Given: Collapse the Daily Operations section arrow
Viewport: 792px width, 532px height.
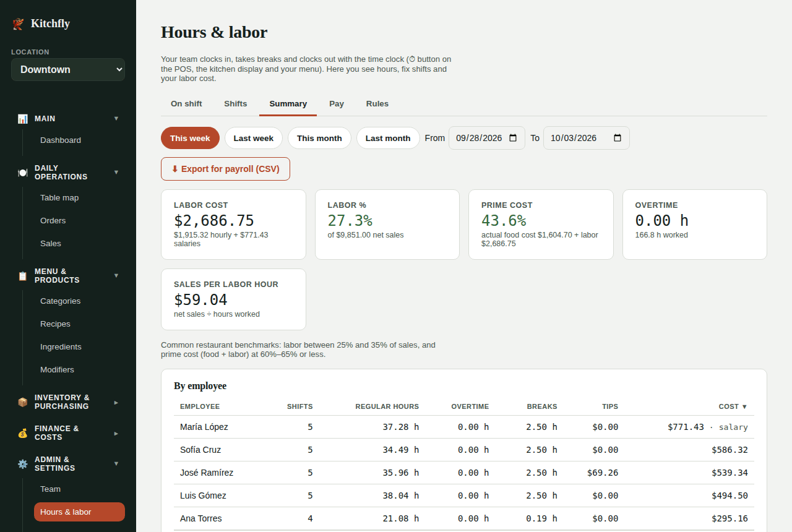Looking at the screenshot, I should 116,172.
